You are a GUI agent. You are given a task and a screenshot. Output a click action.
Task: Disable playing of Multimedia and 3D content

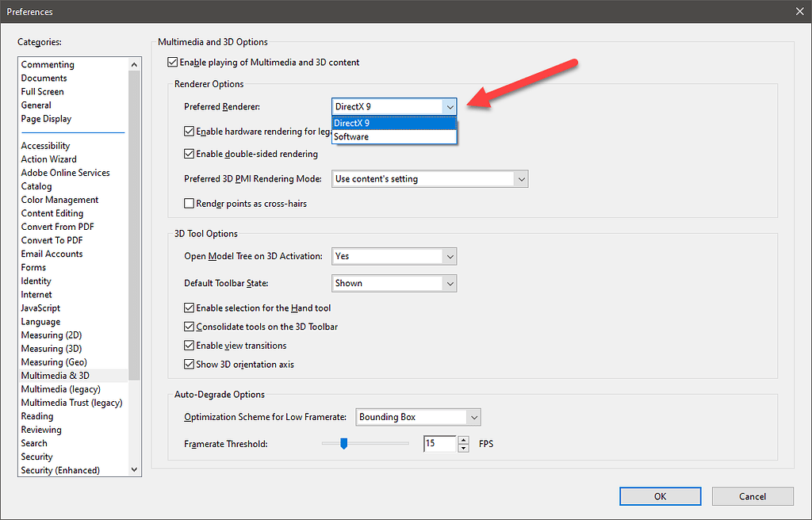pos(172,61)
